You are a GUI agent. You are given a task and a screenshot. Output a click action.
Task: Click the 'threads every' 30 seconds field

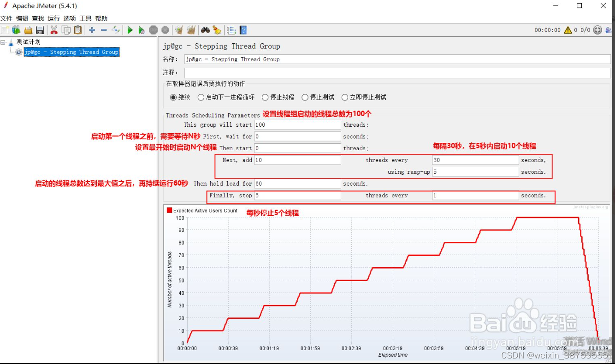point(476,160)
